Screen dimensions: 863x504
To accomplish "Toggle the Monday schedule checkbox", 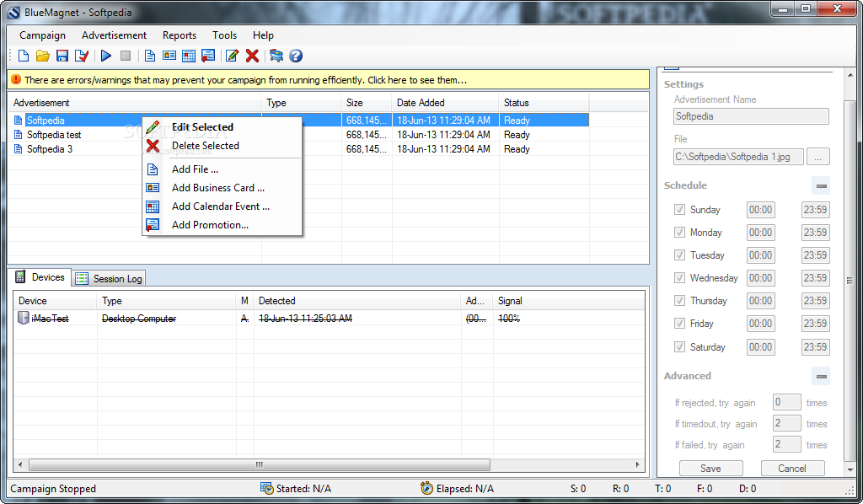I will 680,232.
